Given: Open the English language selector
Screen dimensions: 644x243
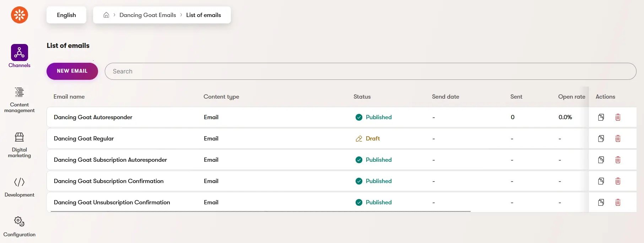Looking at the screenshot, I should pos(66,15).
